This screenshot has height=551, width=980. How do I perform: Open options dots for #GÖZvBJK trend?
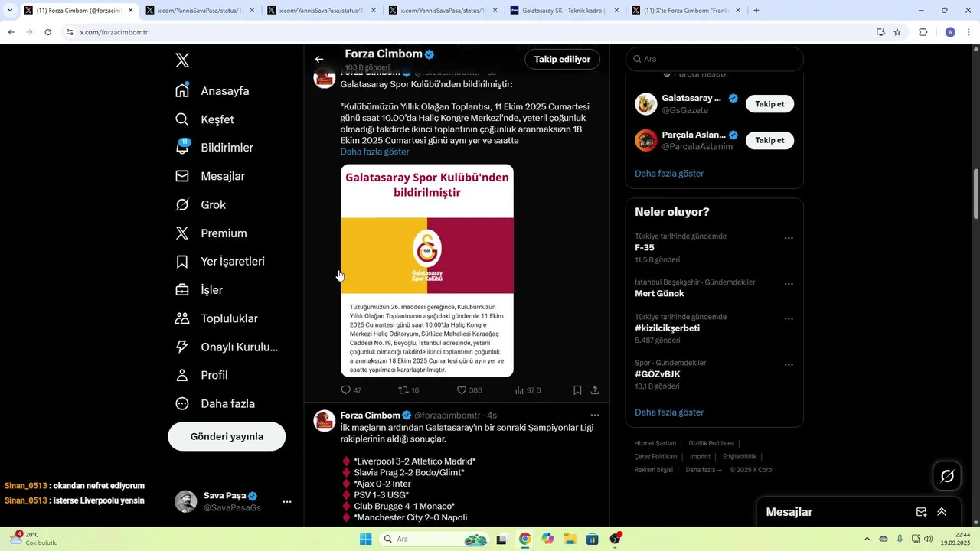[789, 364]
